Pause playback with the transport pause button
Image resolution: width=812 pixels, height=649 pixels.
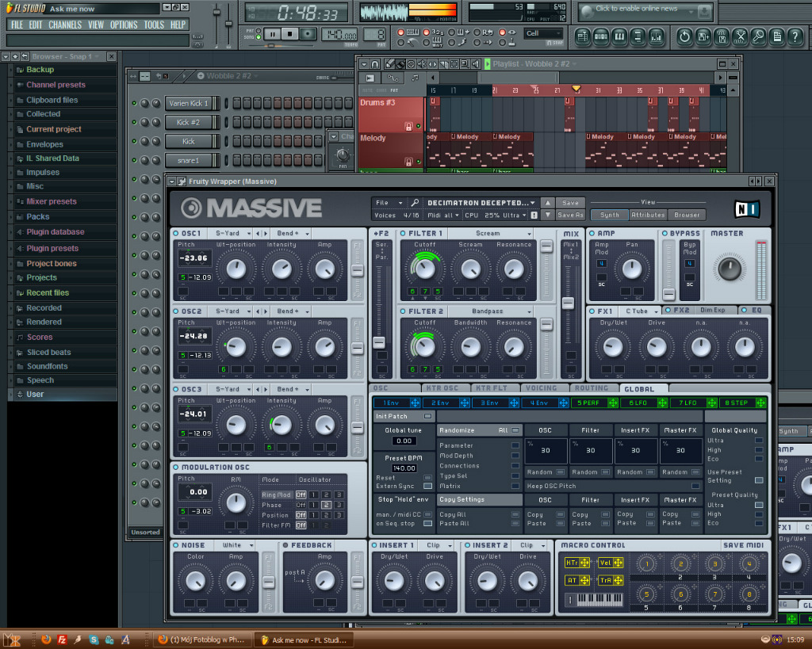coord(272,34)
